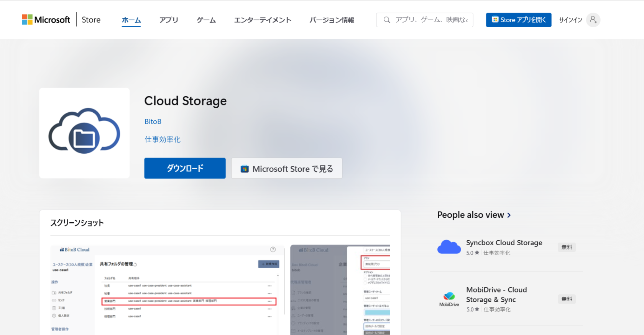Image resolution: width=644 pixels, height=335 pixels.
Task: Click 無料 badge for MobiDrive
Action: coord(567,299)
